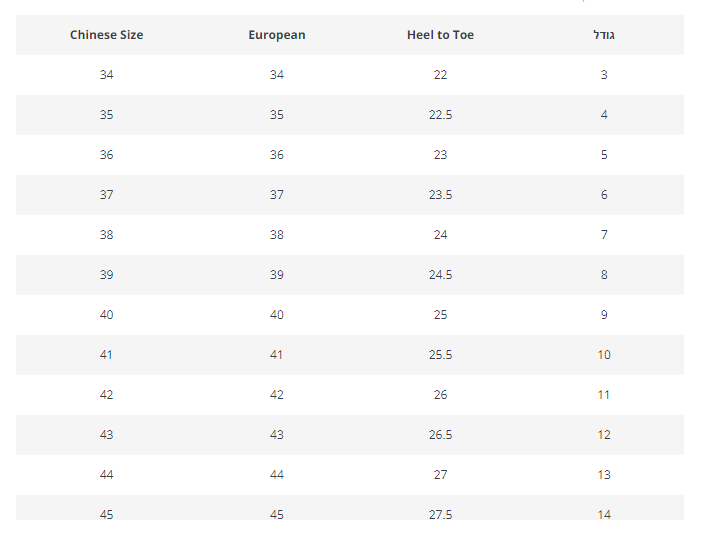The width and height of the screenshot is (702, 534).
Task: Select the European column header
Action: click(x=277, y=35)
